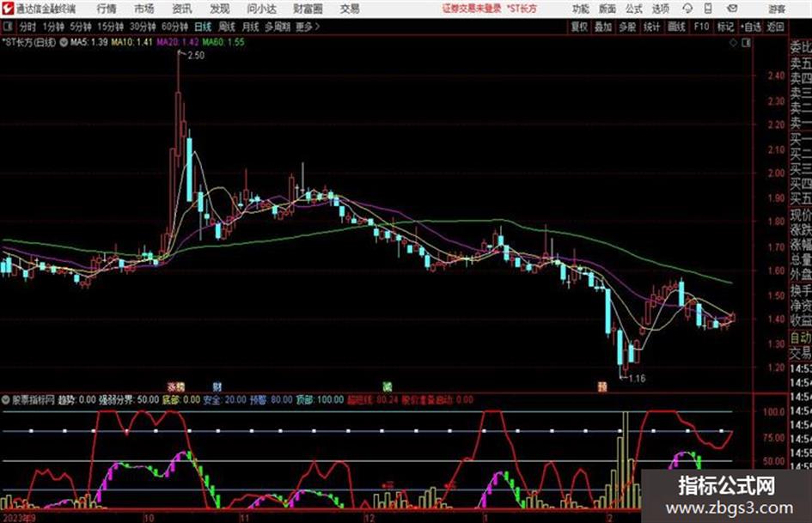Open the 问小达 menu
This screenshot has height=523, width=812.
click(262, 9)
